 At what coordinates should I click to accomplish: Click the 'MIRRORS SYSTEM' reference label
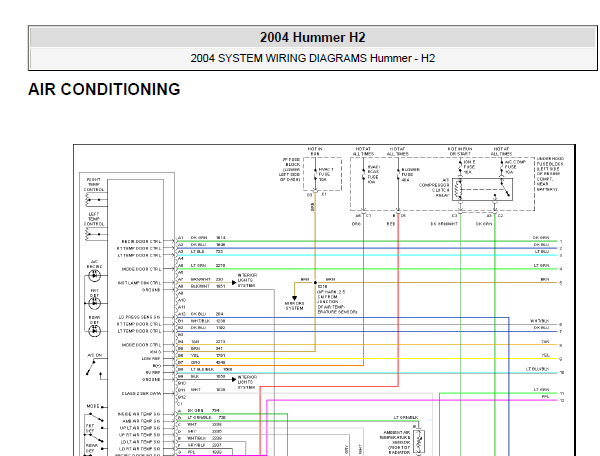pos(294,306)
